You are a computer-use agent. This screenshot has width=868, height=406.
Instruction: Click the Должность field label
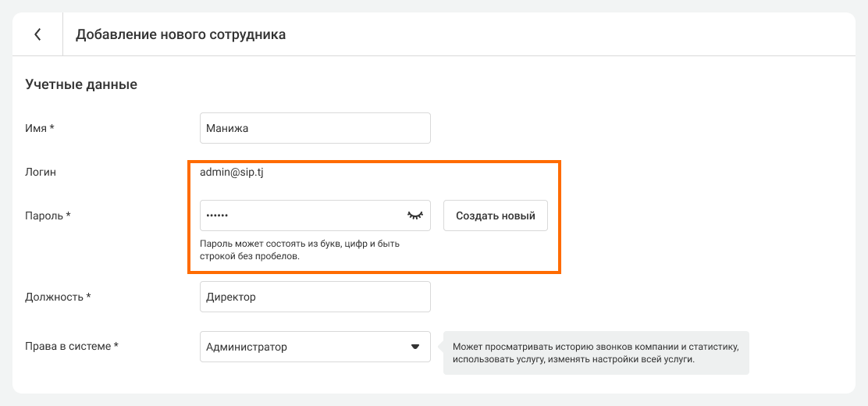(55, 297)
